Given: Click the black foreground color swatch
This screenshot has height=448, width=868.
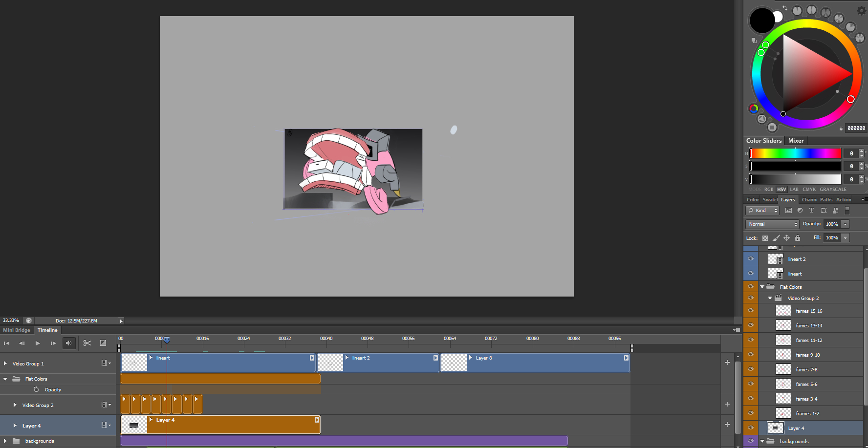Looking at the screenshot, I should [761, 20].
